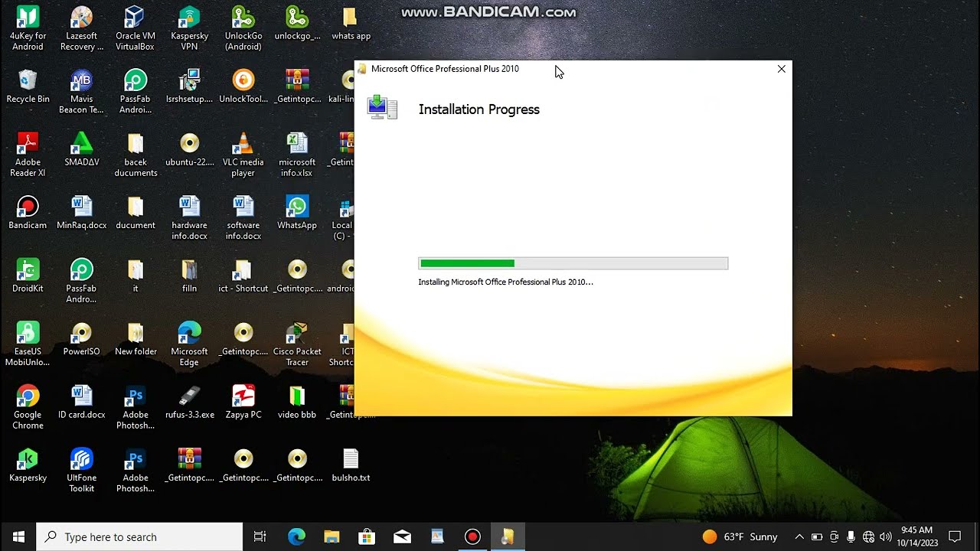Click the UnlockTool desktop icon

tap(243, 86)
